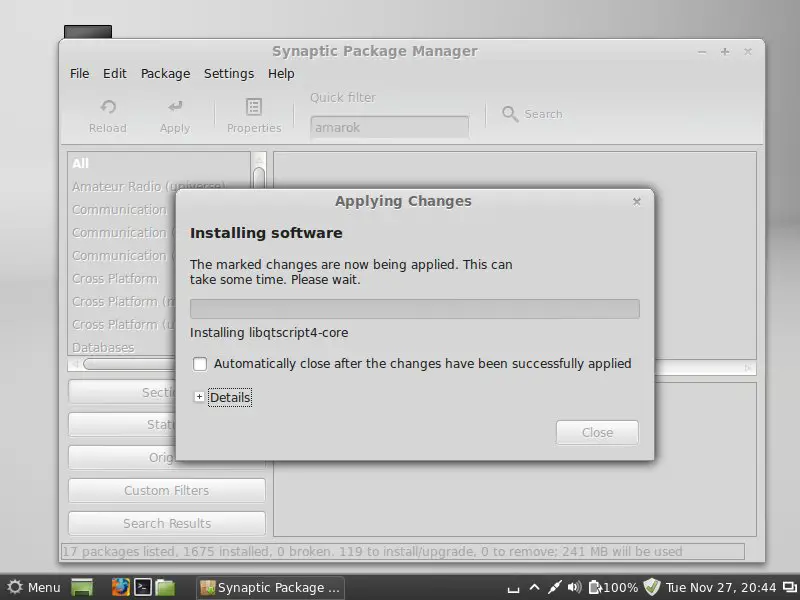Click the Custom Filters button
This screenshot has height=600, width=800.
coord(167,490)
